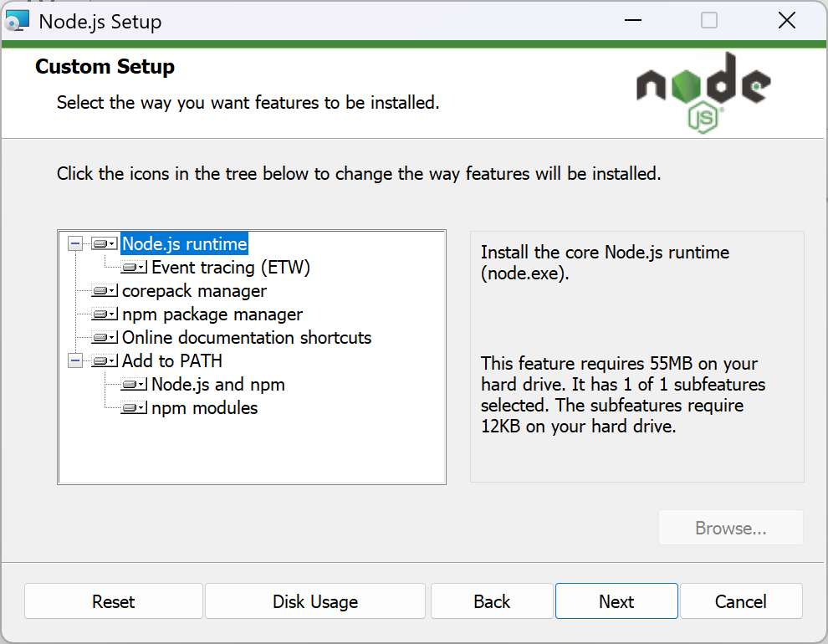Select Online documentation shortcuts label
Screen dimensions: 828x644
pyautogui.click(x=247, y=337)
